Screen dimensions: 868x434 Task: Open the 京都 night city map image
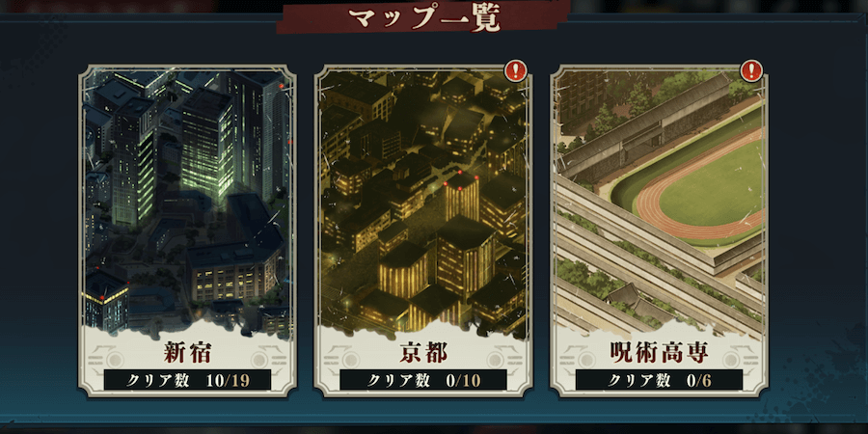point(423,203)
